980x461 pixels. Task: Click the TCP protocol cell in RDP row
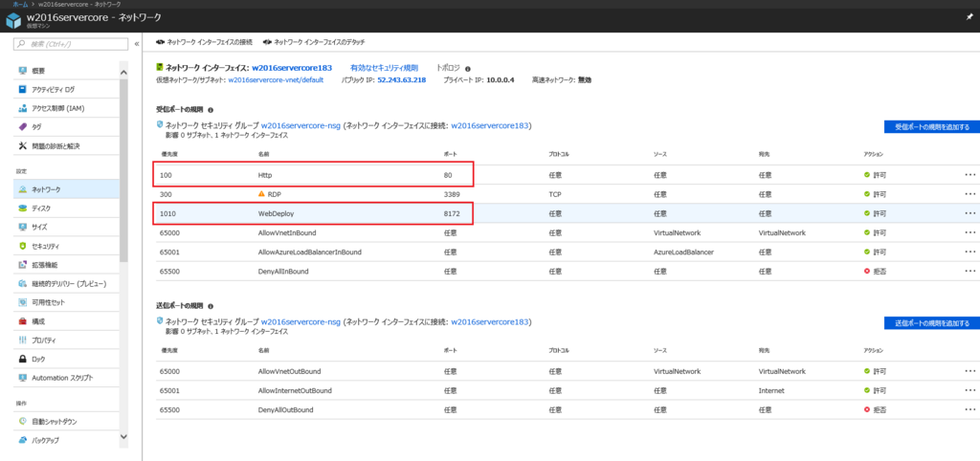pyautogui.click(x=554, y=194)
